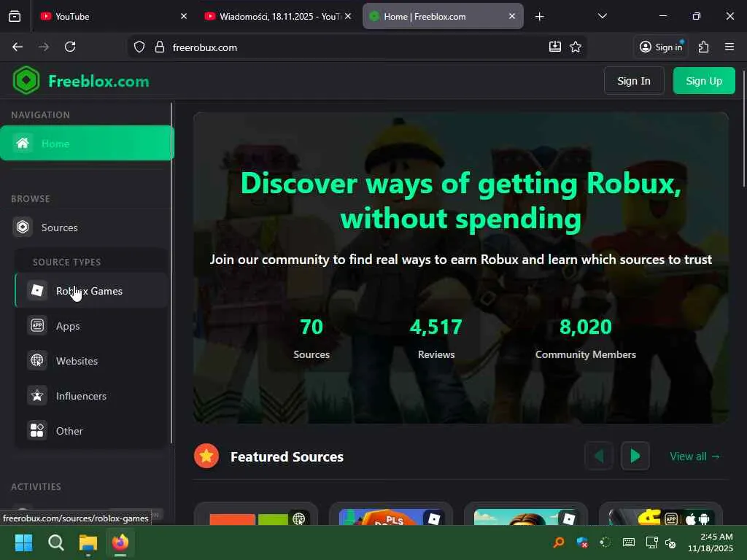Image resolution: width=747 pixels, height=560 pixels.
Task: Go back to the previous page
Action: coord(18,47)
